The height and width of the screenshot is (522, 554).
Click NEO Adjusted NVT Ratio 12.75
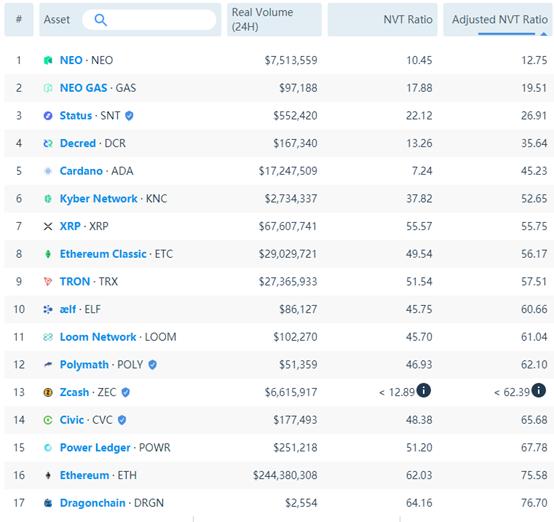[x=534, y=60]
